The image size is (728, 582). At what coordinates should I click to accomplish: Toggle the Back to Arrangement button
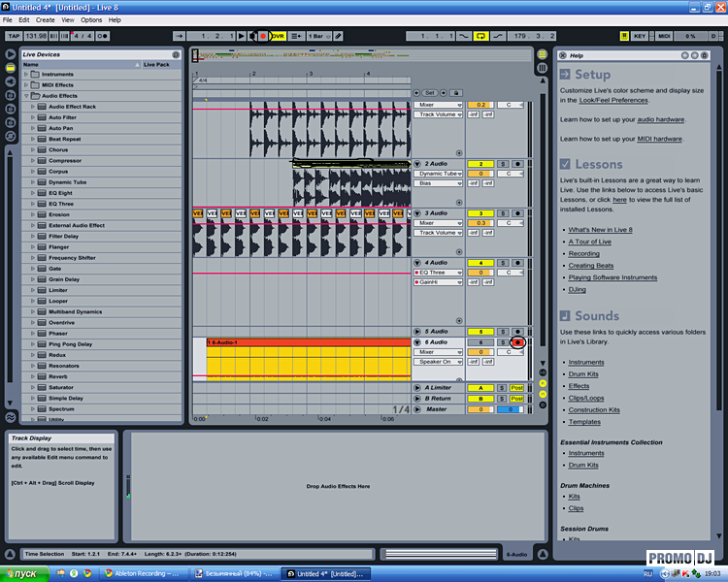(296, 36)
